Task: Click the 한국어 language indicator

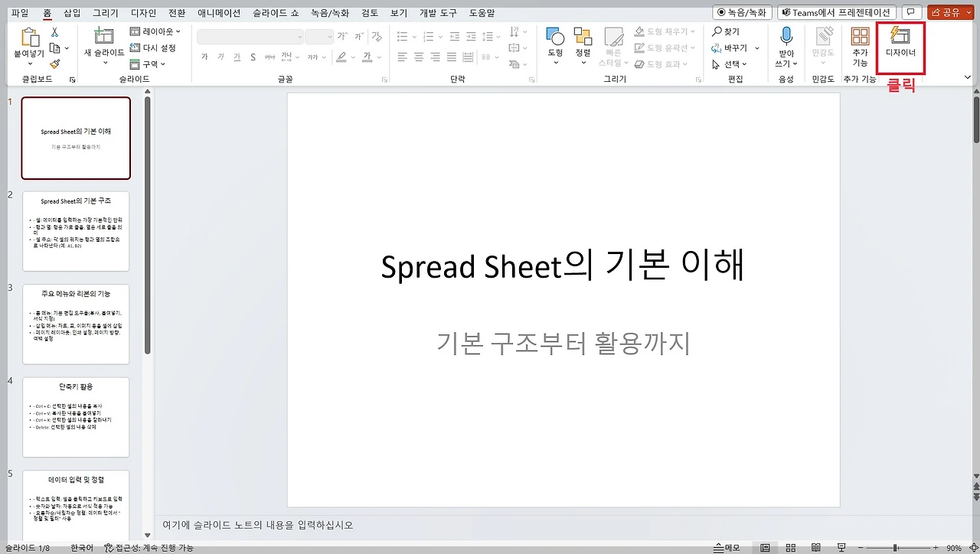Action: pyautogui.click(x=82, y=548)
